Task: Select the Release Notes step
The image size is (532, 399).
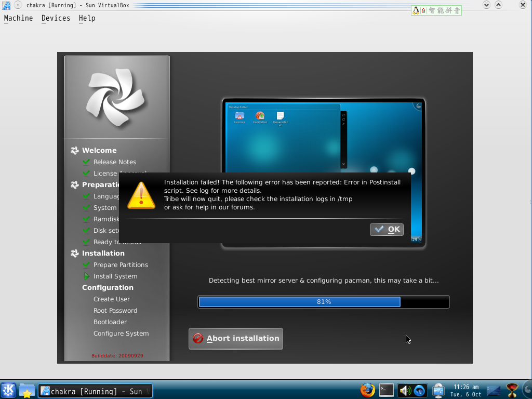Action: (115, 162)
